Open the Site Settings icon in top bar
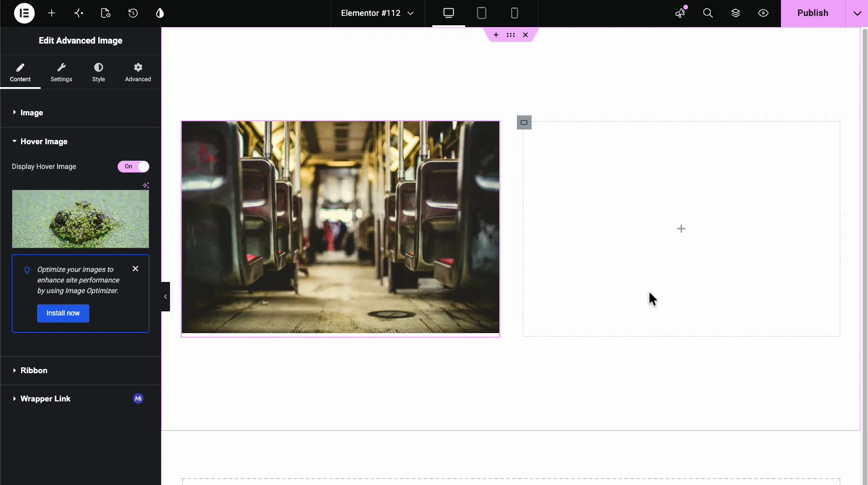The image size is (868, 485). pyautogui.click(x=79, y=13)
